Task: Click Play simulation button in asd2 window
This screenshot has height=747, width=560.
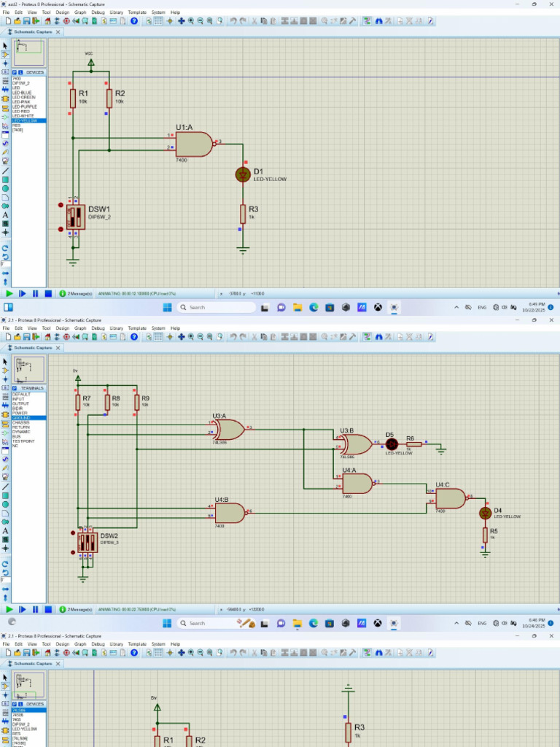Action: coord(9,293)
